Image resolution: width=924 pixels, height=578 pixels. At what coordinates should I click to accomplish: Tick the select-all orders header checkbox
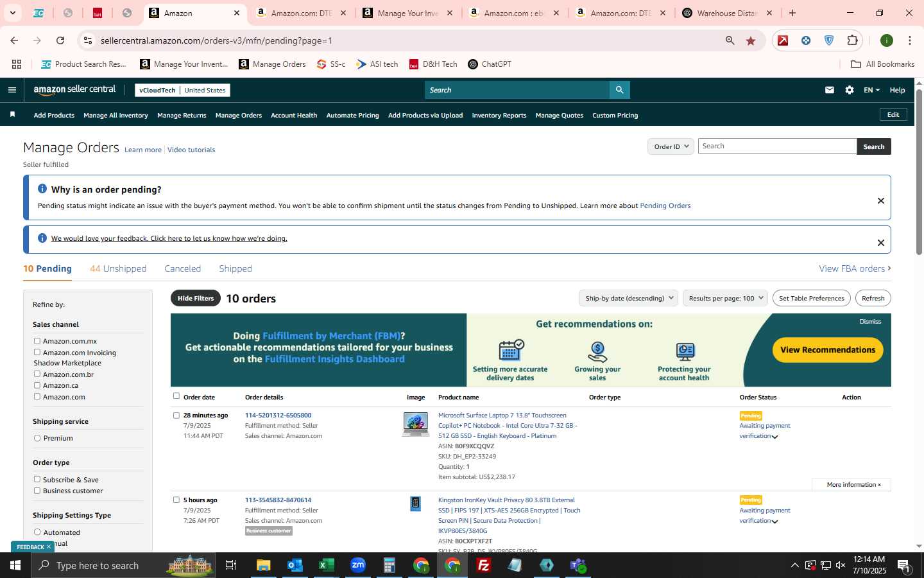click(176, 396)
